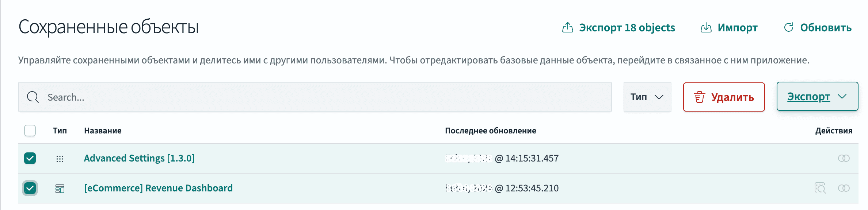Expand the Экспорт dropdown button
This screenshot has width=868, height=210.
point(817,97)
